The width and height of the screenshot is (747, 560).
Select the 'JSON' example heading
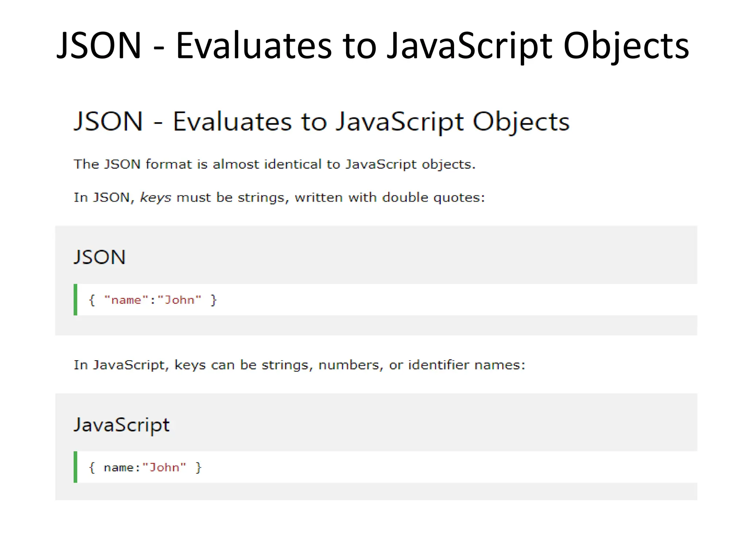[100, 257]
